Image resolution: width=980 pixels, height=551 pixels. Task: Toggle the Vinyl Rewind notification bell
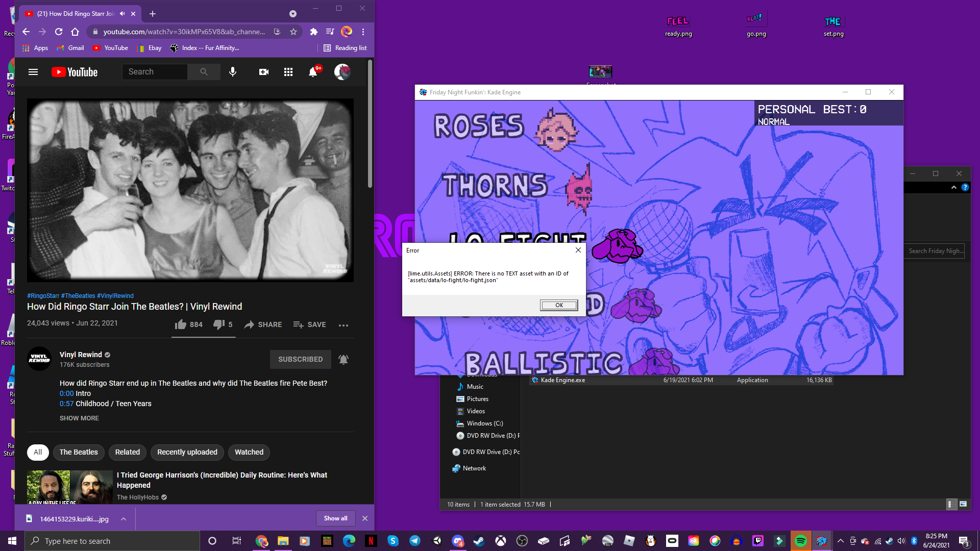344,359
